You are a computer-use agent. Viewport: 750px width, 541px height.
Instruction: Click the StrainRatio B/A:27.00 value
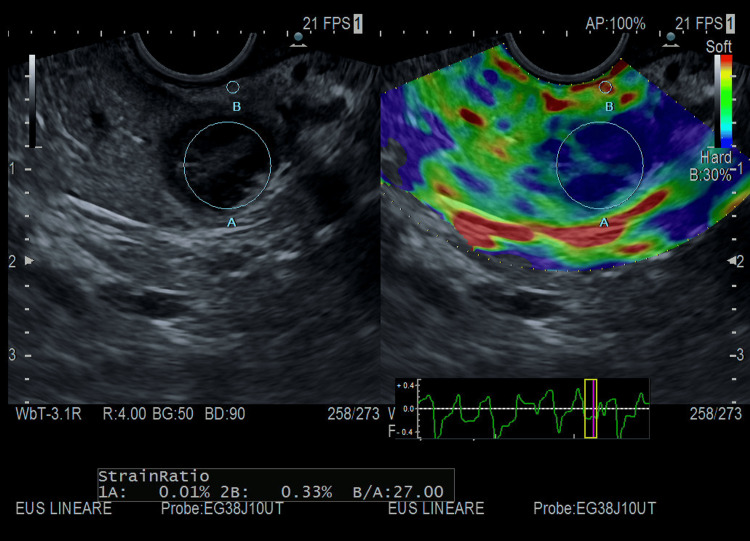398,492
